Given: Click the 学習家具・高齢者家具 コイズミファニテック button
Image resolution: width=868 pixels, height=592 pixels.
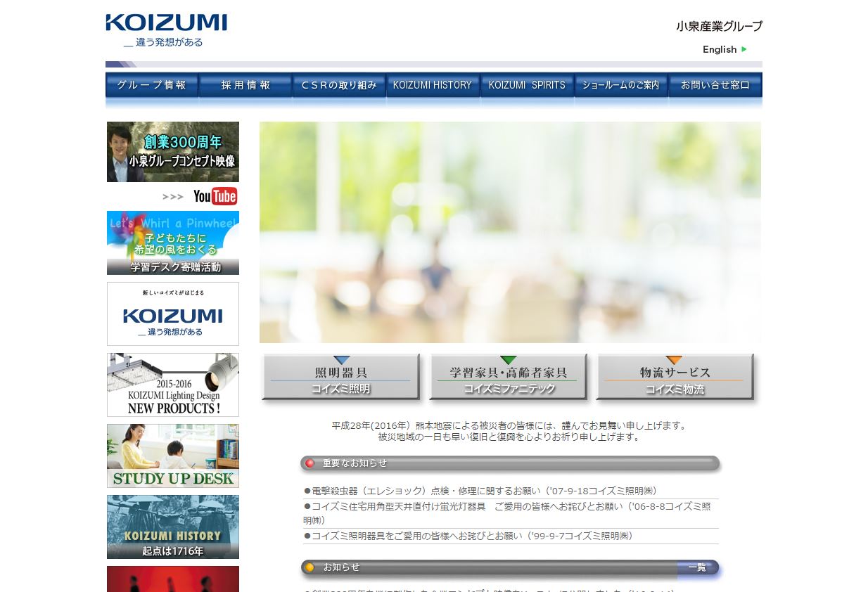Looking at the screenshot, I should [508, 378].
